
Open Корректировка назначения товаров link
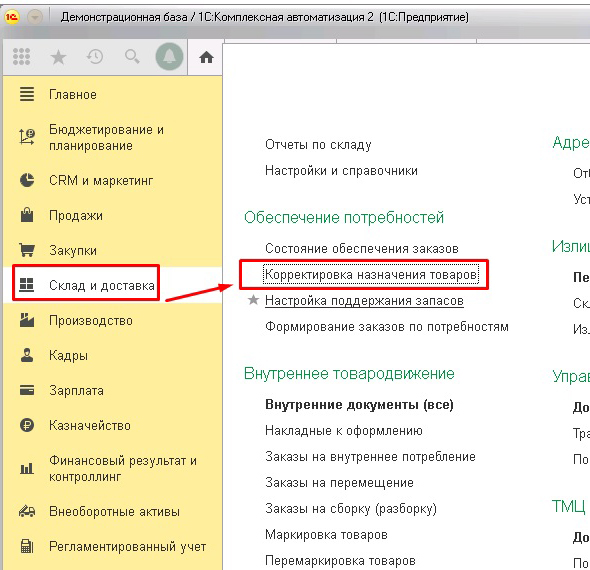(371, 274)
